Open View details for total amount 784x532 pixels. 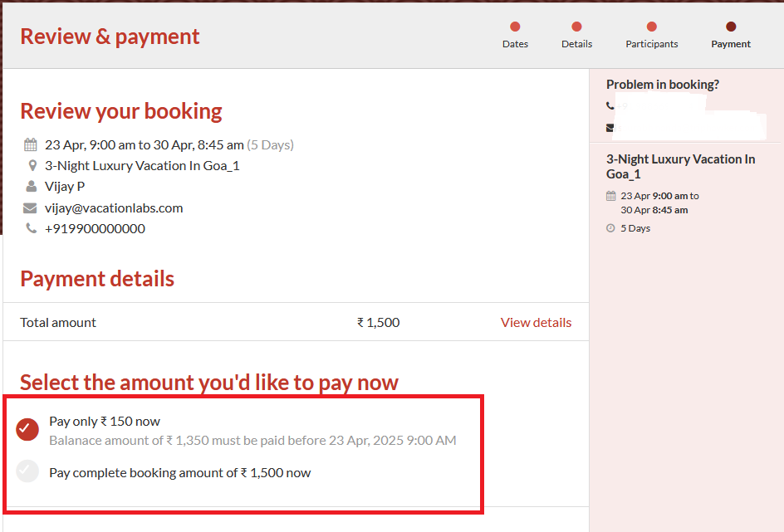536,322
